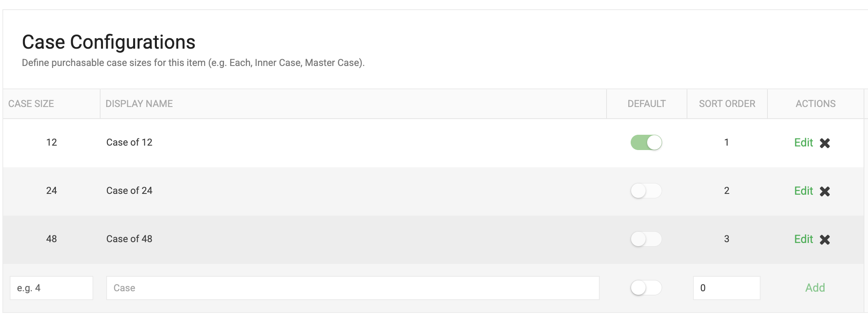Edit the Case of 12 configuration
Image resolution: width=868 pixels, height=321 pixels.
coord(803,143)
